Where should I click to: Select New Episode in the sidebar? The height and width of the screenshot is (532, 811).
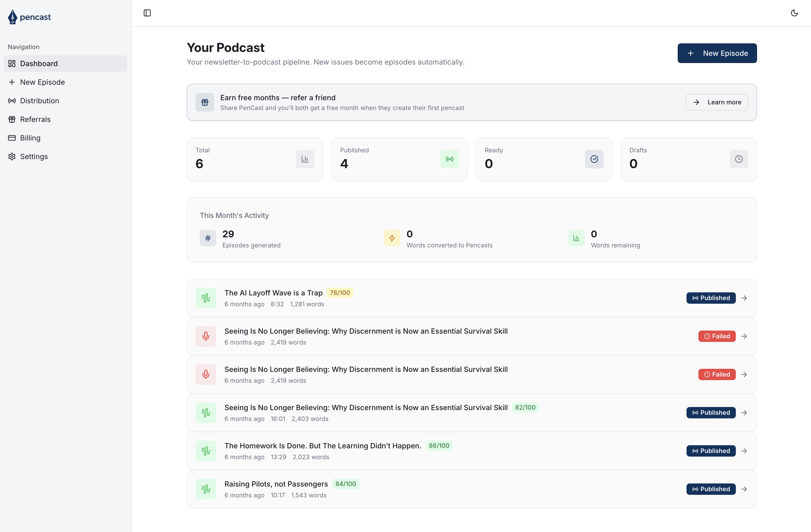tap(65, 82)
